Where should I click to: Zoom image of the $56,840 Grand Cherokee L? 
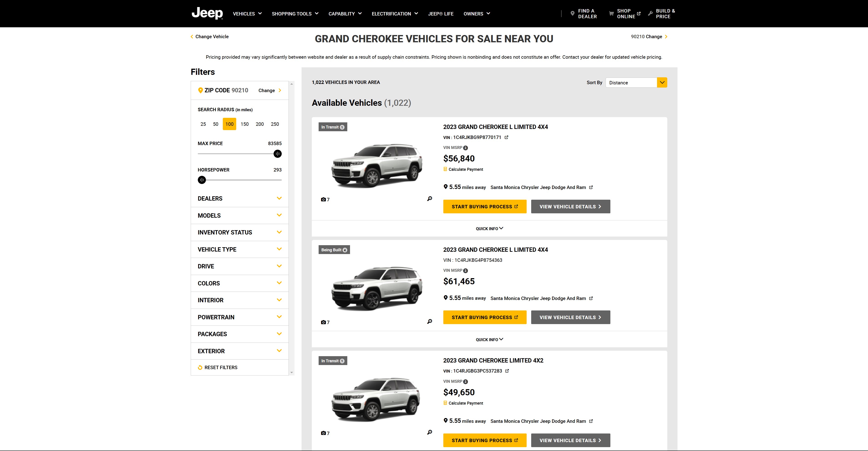coord(430,199)
